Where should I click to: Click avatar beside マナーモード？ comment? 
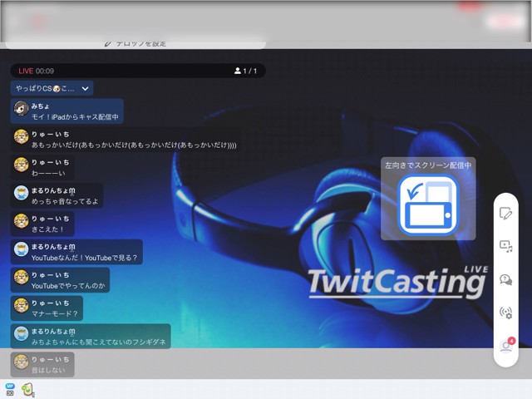click(21, 306)
